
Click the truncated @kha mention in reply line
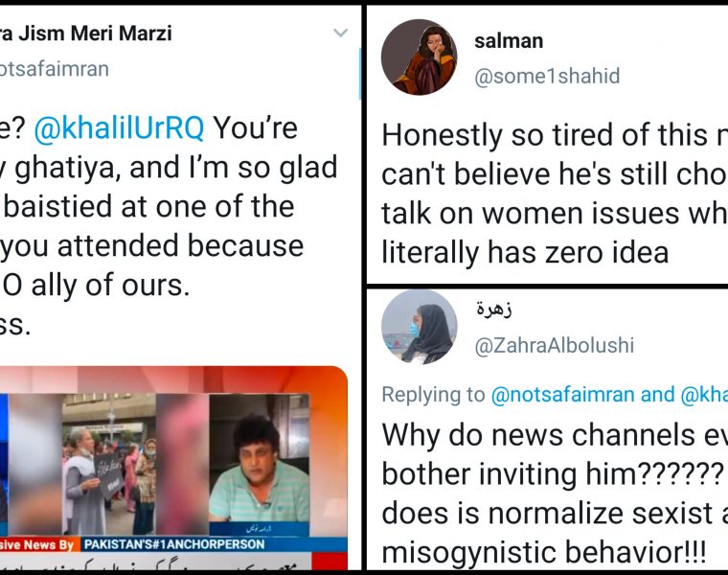click(x=704, y=394)
